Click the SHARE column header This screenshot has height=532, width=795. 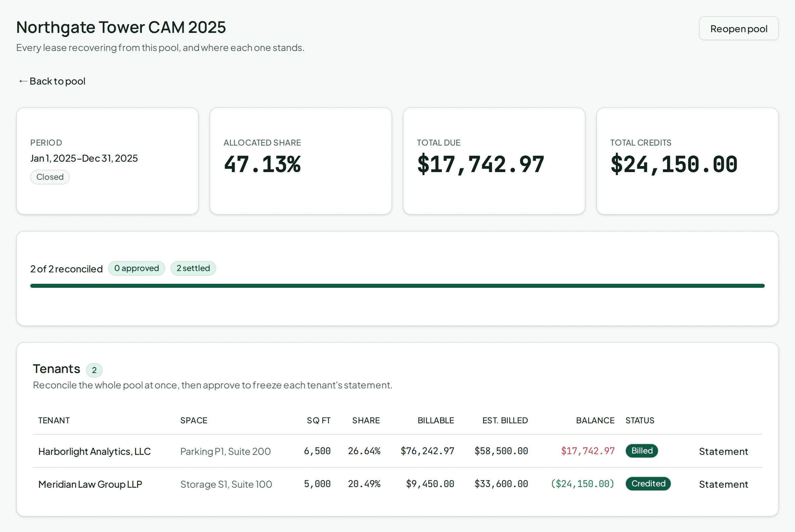pos(366,420)
